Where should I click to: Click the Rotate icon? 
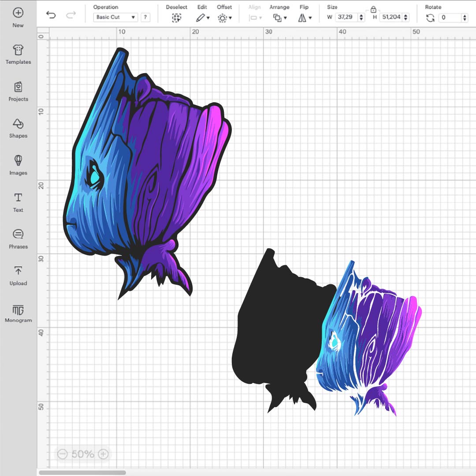[430, 18]
